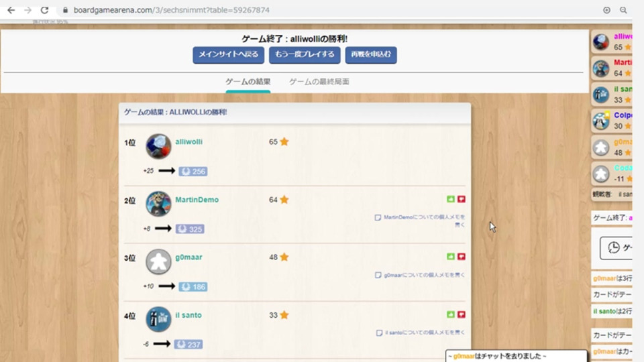Give il santo a green thumbs up
The width and height of the screenshot is (644, 362).
(x=451, y=314)
